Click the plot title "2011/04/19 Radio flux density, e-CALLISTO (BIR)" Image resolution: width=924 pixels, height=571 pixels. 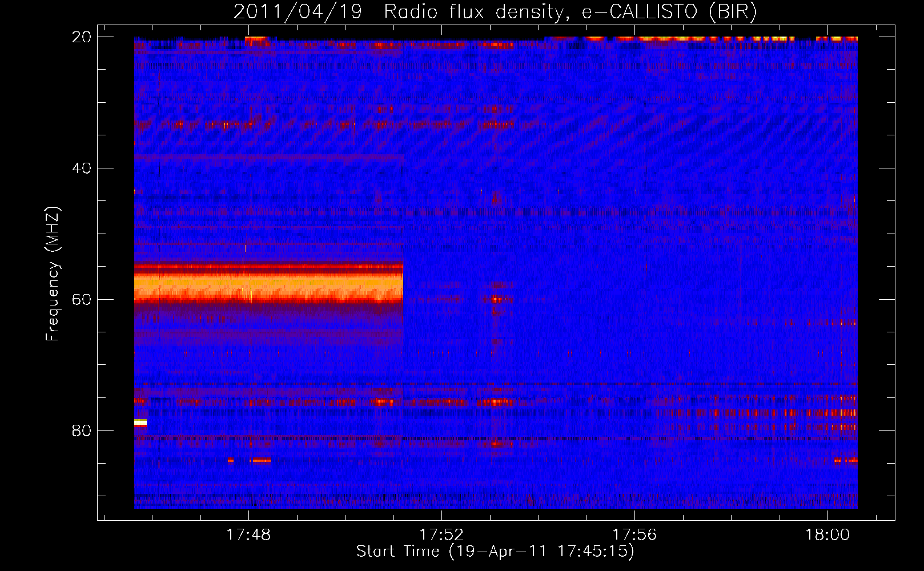click(x=495, y=11)
